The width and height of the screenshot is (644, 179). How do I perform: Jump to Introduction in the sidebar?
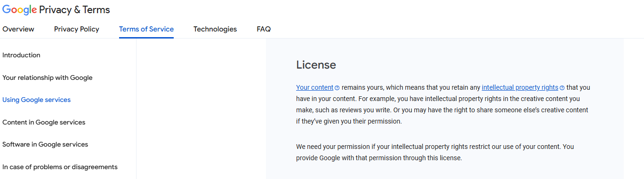21,55
